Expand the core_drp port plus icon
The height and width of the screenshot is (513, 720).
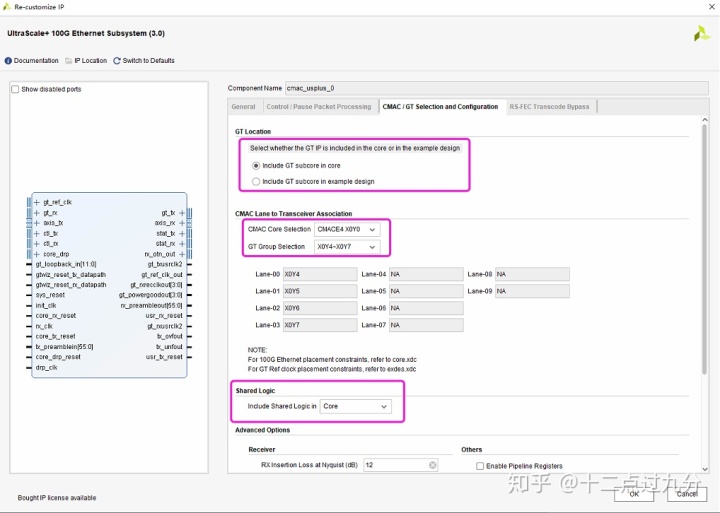37,254
